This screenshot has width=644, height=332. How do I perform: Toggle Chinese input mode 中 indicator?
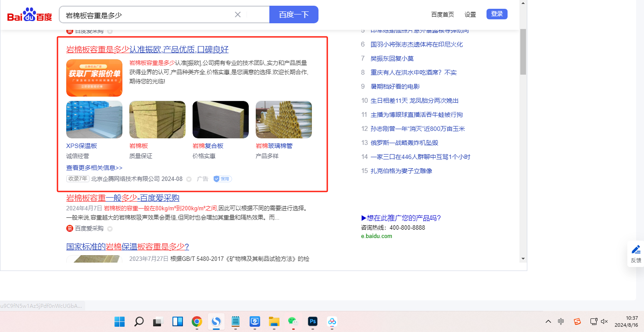click(561, 321)
